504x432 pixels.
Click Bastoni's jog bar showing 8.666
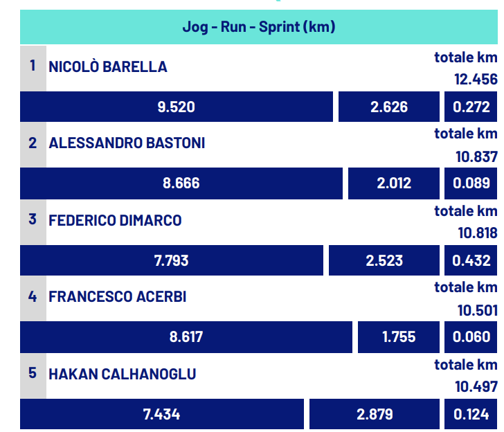click(x=181, y=183)
